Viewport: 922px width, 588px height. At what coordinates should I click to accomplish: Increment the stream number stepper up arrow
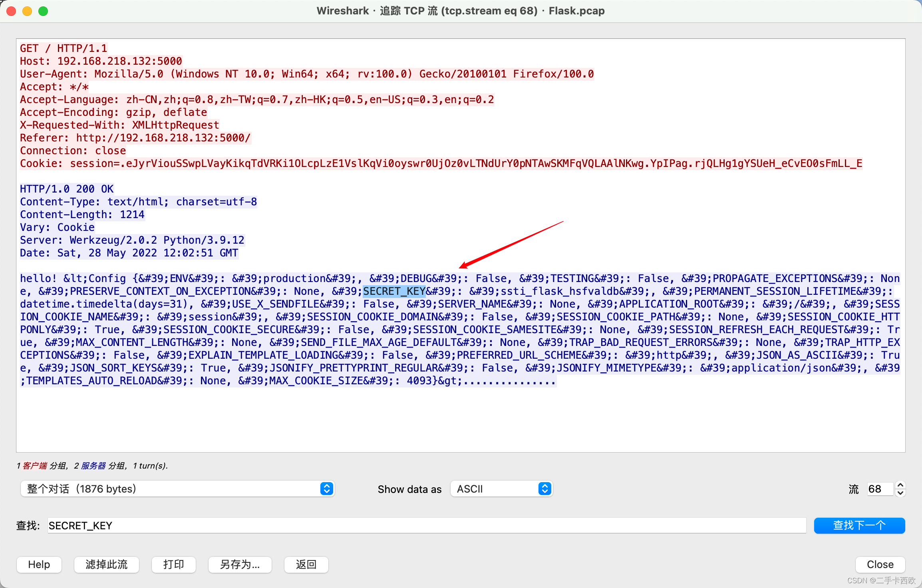pos(900,485)
